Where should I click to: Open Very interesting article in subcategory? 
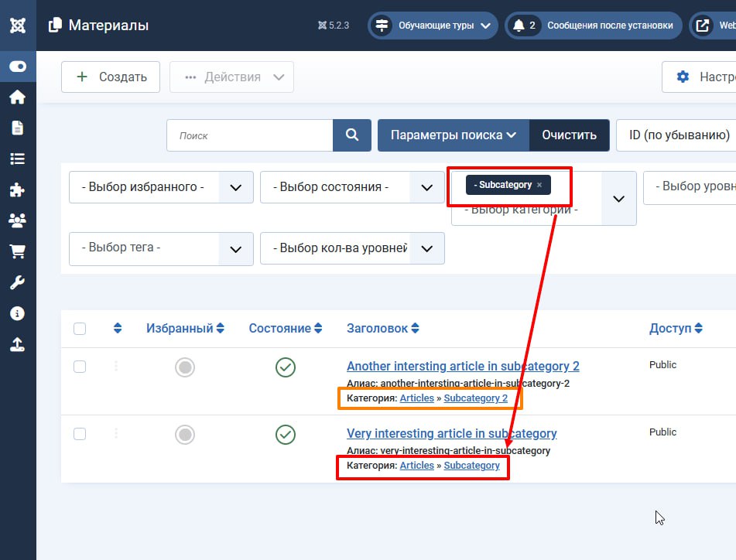(x=451, y=433)
